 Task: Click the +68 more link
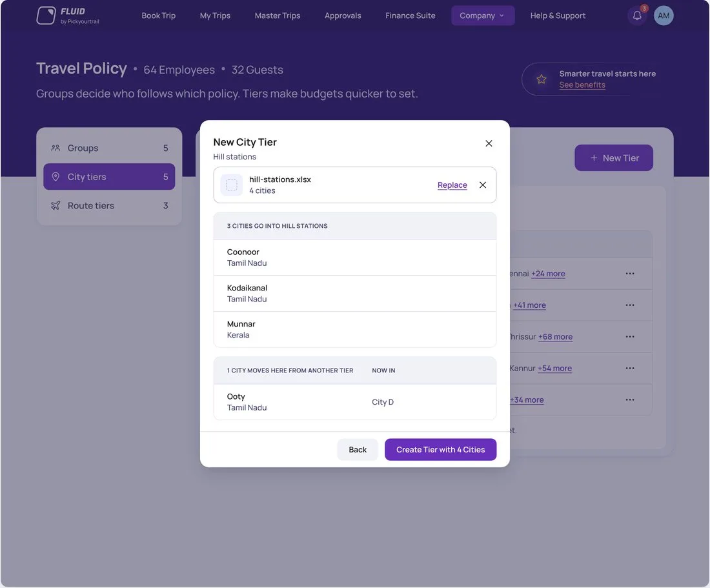pyautogui.click(x=555, y=337)
